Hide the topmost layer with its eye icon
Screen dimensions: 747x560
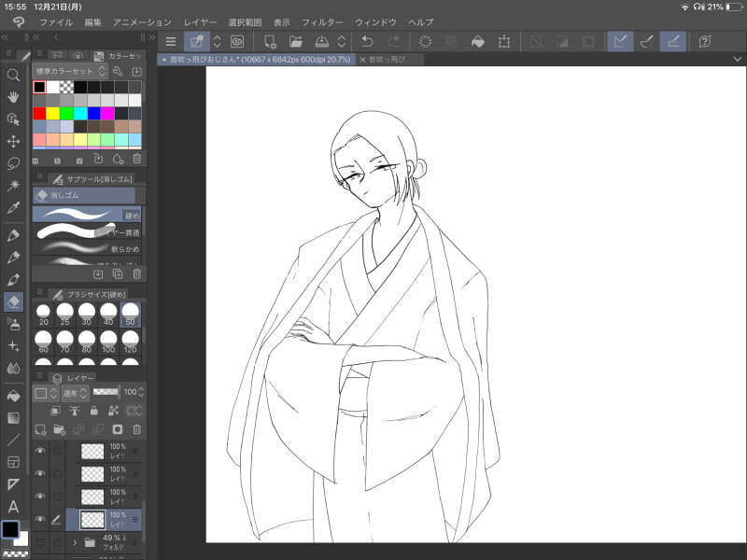tap(40, 451)
